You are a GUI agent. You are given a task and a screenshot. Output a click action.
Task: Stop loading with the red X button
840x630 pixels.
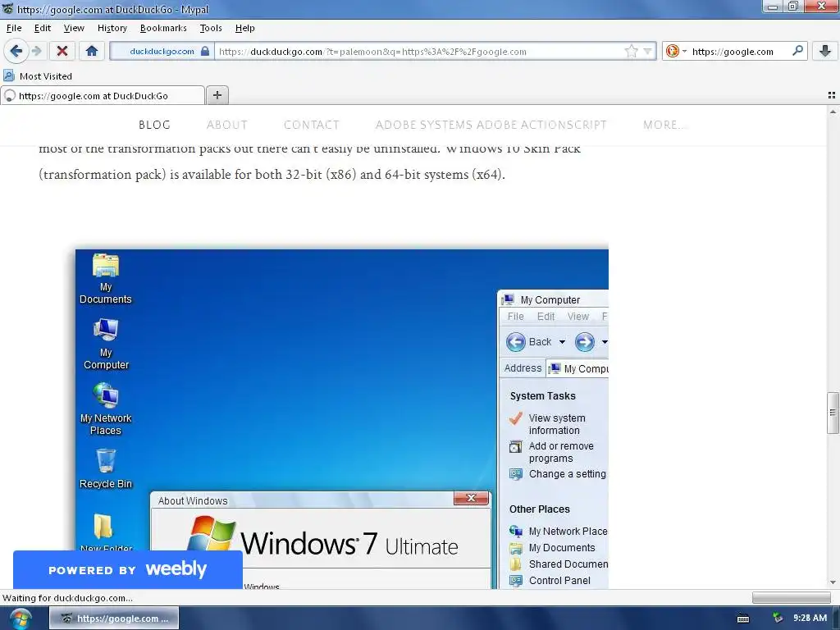click(62, 51)
